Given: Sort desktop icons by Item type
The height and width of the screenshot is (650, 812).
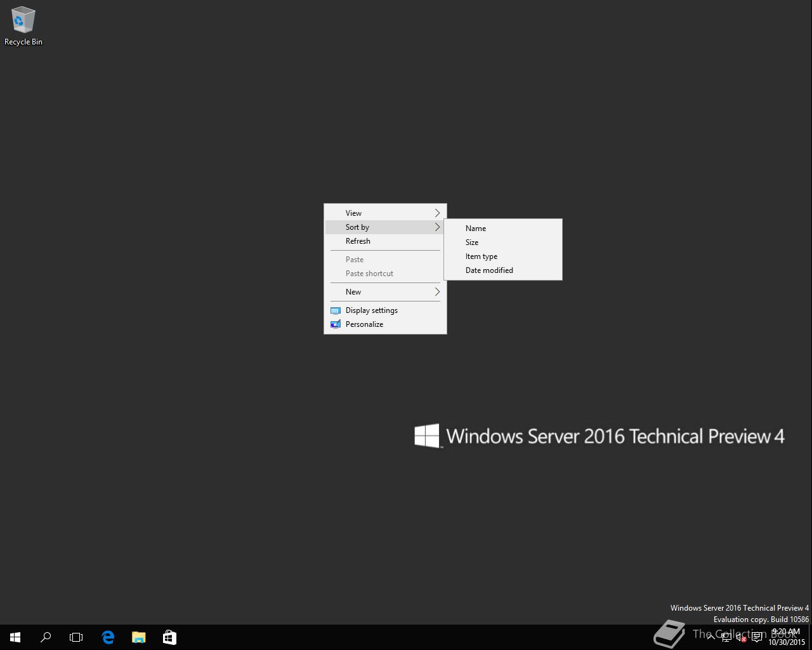Looking at the screenshot, I should pos(503,256).
